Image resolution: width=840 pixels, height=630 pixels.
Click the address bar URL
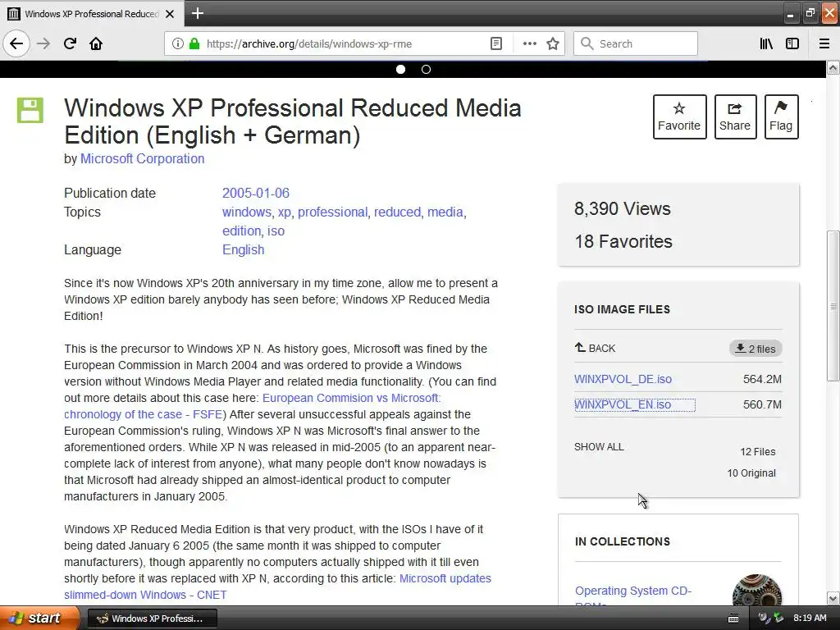click(309, 44)
